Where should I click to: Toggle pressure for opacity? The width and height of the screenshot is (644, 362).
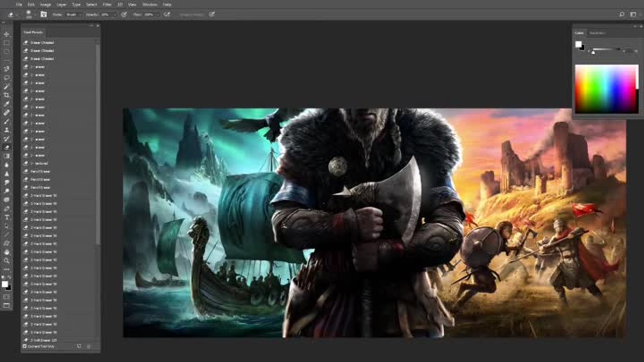[x=124, y=15]
